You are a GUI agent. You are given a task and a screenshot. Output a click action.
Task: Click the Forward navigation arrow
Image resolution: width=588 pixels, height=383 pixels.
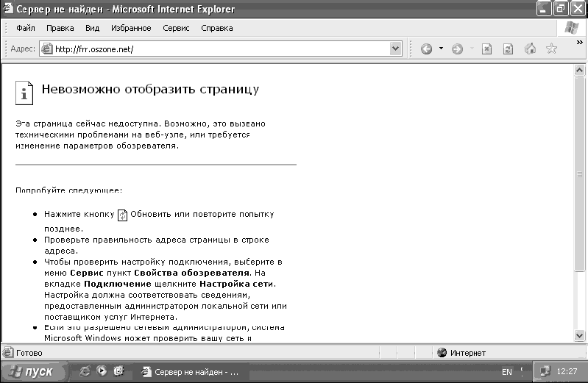[457, 49]
